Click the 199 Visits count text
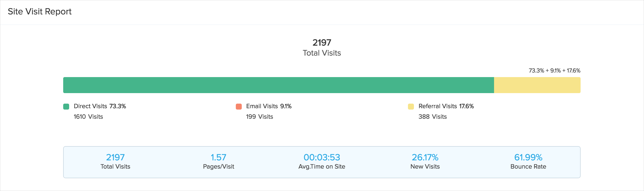 pyautogui.click(x=259, y=117)
